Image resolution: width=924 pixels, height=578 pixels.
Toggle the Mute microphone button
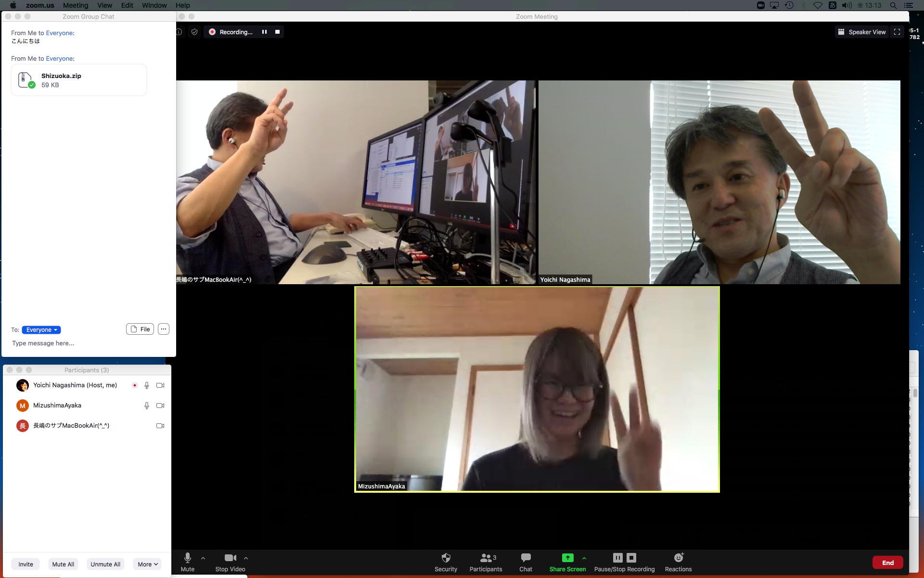tap(188, 558)
